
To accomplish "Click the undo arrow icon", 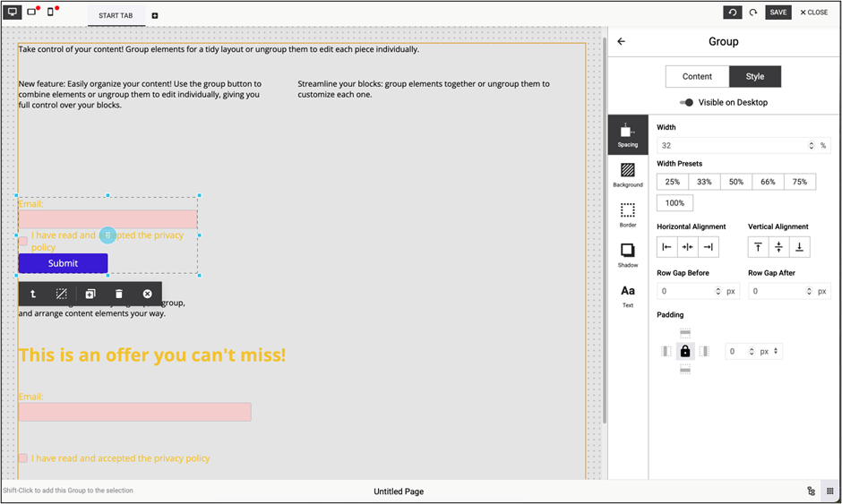I will [733, 13].
